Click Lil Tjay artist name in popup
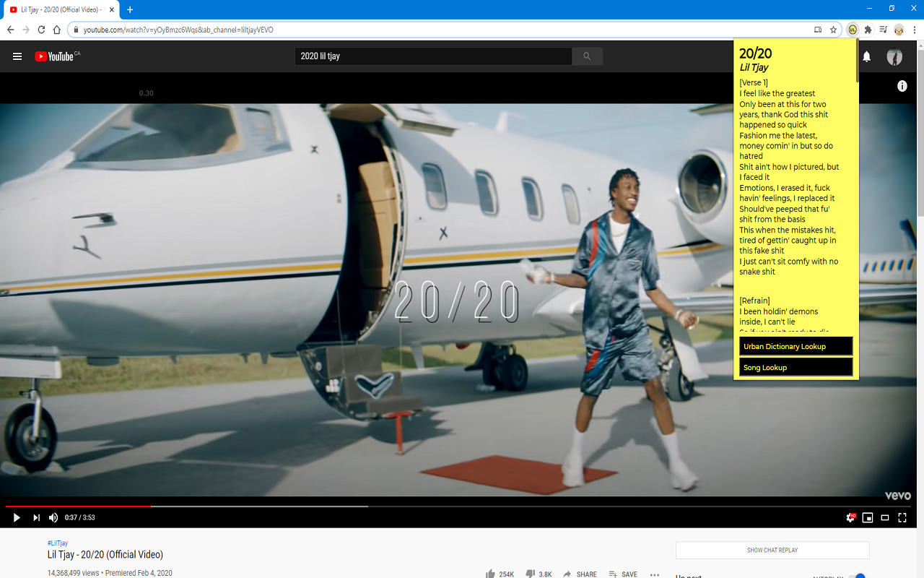The height and width of the screenshot is (578, 924). pos(754,68)
